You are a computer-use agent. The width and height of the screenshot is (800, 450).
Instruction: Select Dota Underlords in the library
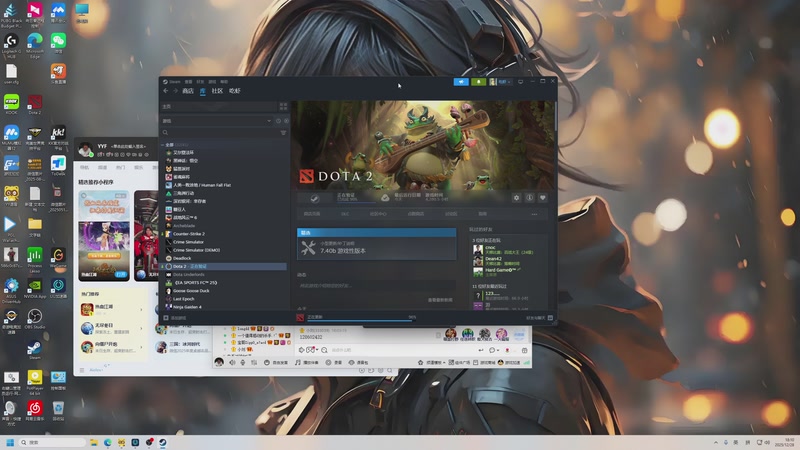coord(188,274)
